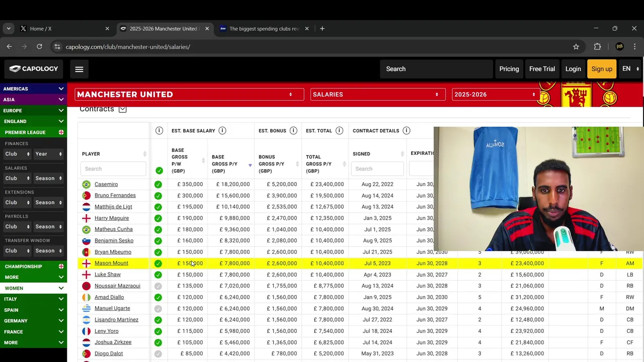Open Bruno Fernandes player link
The height and width of the screenshot is (362, 644).
115,196
